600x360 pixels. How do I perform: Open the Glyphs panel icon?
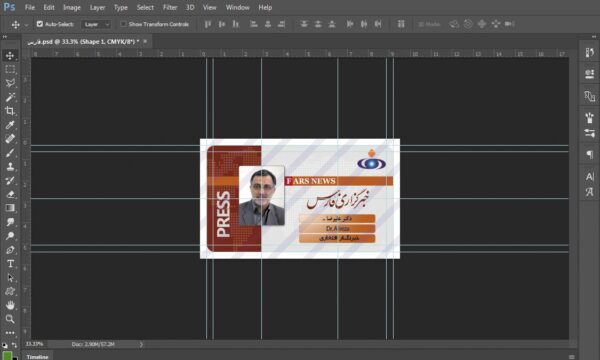pos(589,192)
